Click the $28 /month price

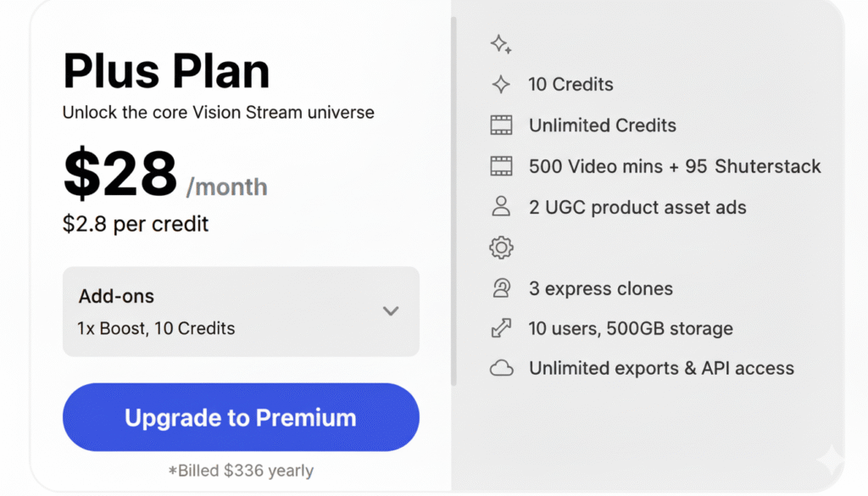165,176
